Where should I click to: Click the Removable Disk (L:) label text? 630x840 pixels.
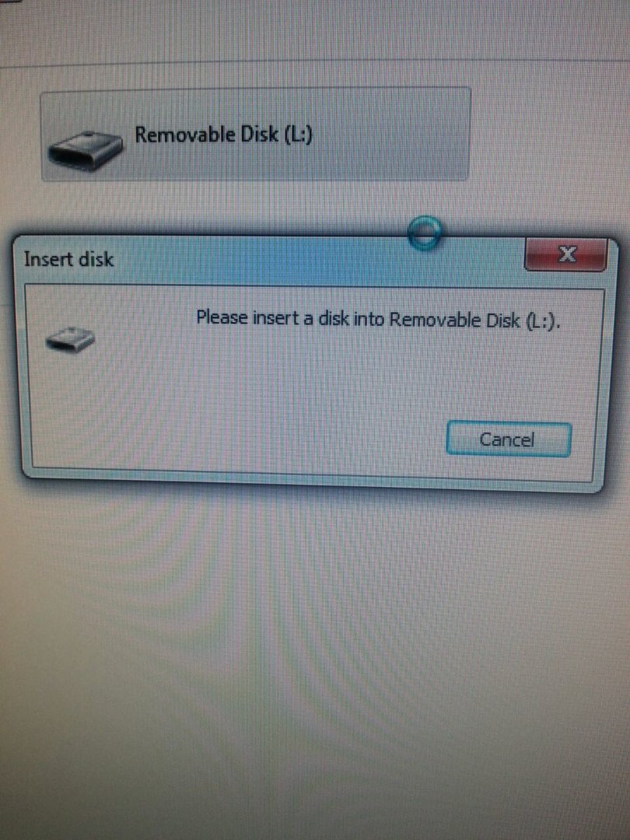click(x=223, y=135)
